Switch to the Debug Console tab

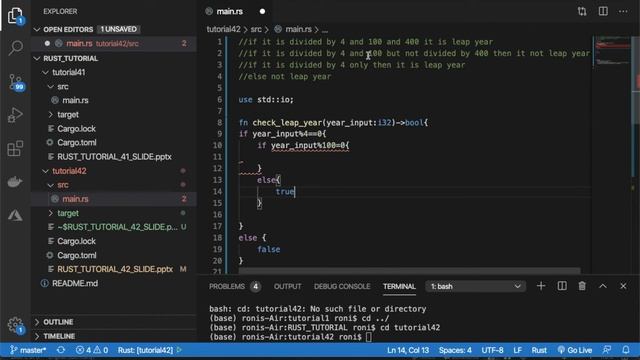[x=342, y=287]
